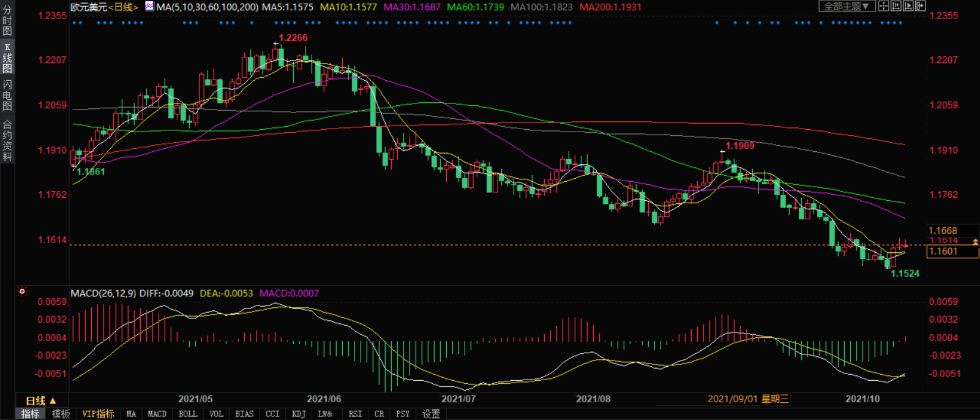Open the 合约资料 side tab
This screenshot has height=420, width=980.
coord(7,141)
